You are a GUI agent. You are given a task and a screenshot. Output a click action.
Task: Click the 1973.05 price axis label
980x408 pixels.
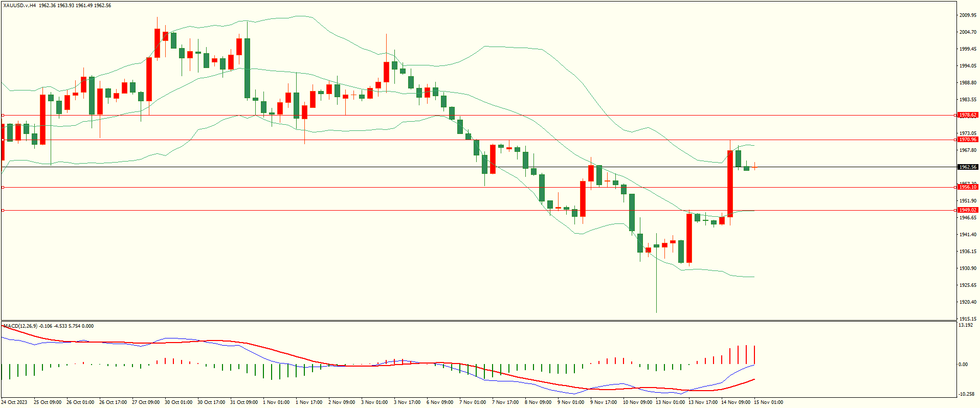pos(968,133)
